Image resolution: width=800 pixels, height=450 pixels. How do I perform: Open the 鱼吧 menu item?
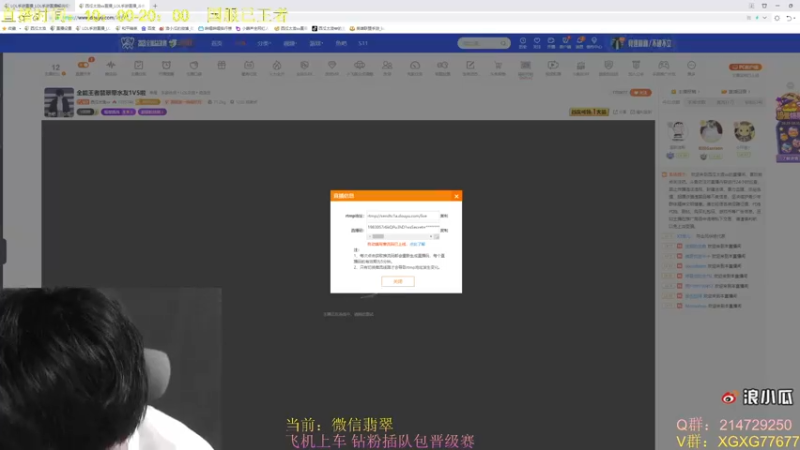coord(341,43)
